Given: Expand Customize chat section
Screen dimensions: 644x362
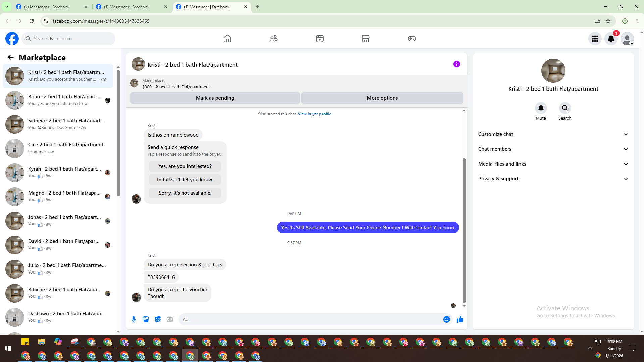Looking at the screenshot, I should point(553,134).
